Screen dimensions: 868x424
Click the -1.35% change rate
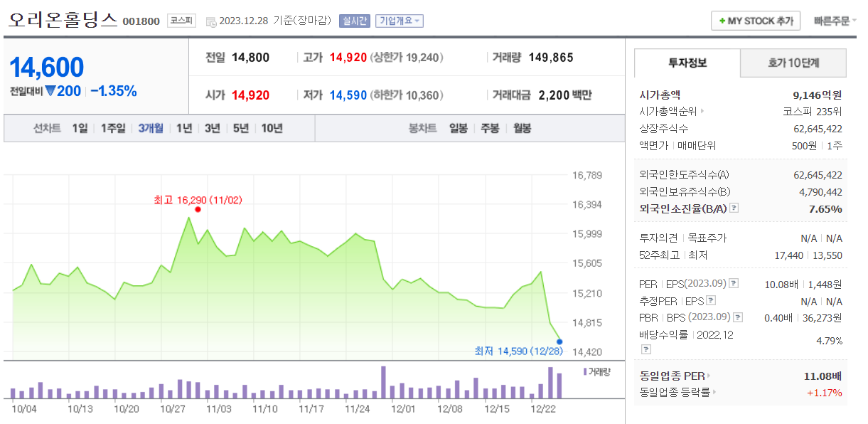(x=114, y=91)
